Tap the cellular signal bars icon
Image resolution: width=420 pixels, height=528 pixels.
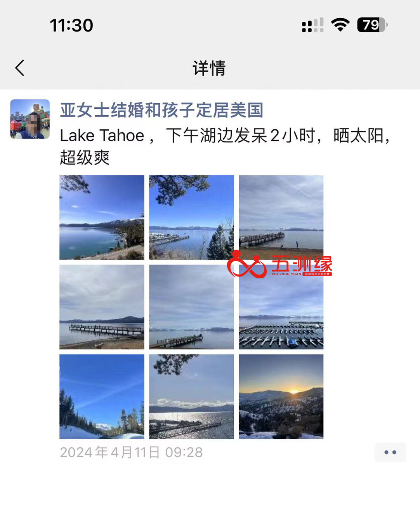(x=312, y=25)
